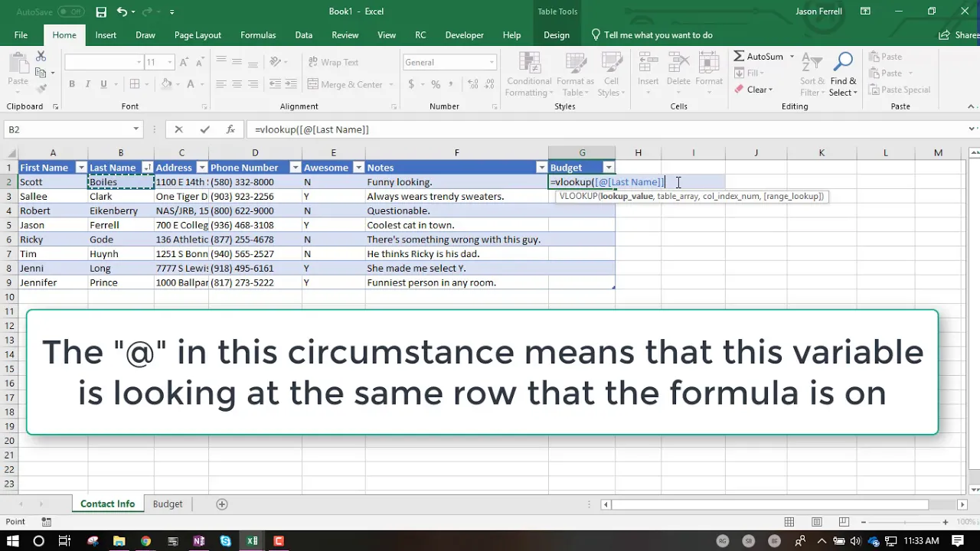This screenshot has width=980, height=551.
Task: Switch to the Data ribbon tab
Action: pos(304,35)
